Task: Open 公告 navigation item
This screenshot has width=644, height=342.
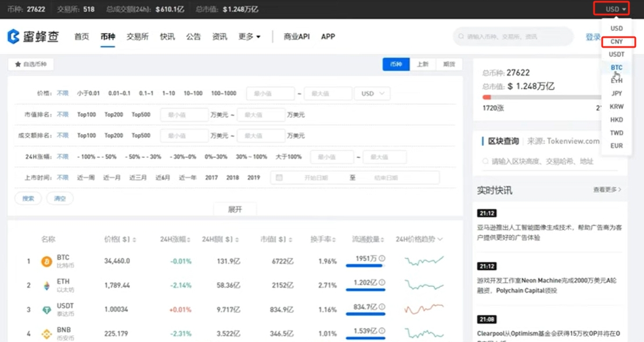Action: pyautogui.click(x=193, y=37)
